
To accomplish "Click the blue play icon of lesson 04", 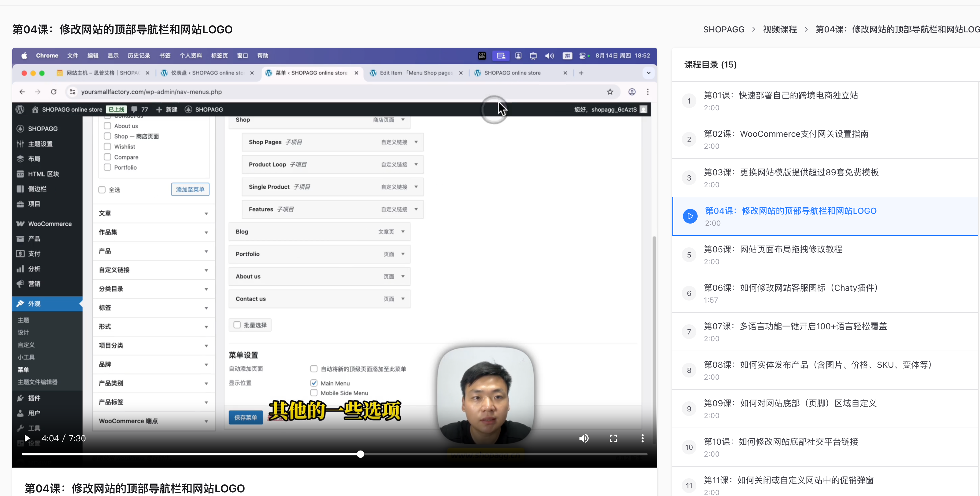I will (690, 216).
